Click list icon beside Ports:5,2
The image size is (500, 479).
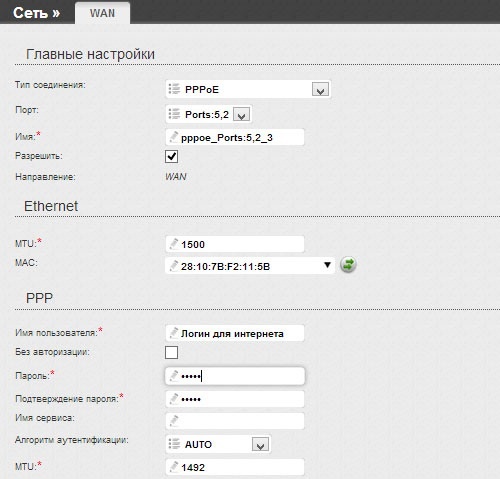(x=174, y=114)
